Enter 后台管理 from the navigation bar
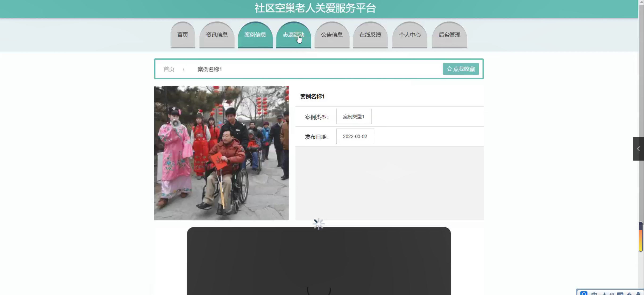This screenshot has height=295, width=644. click(x=449, y=35)
